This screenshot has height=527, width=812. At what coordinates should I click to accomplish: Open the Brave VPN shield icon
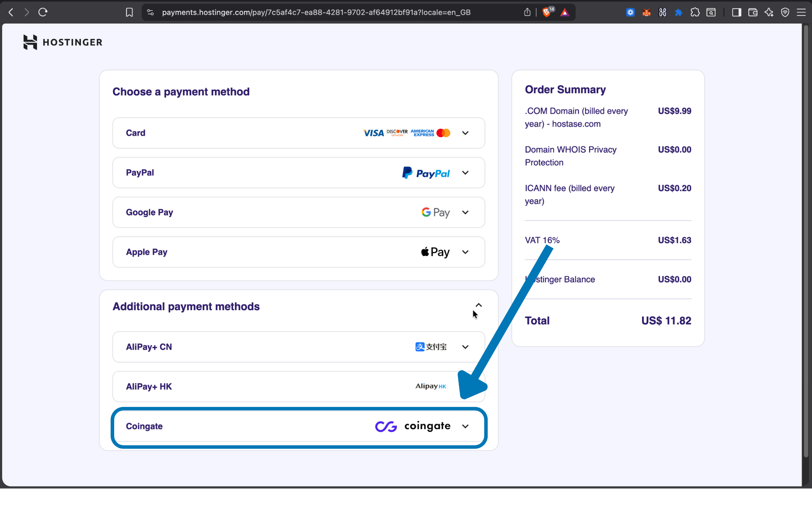(785, 12)
